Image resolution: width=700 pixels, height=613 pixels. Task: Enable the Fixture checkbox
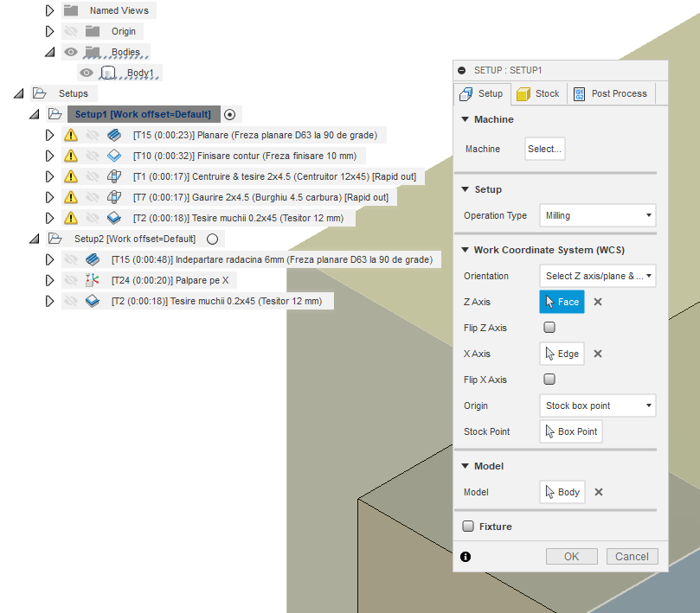468,527
